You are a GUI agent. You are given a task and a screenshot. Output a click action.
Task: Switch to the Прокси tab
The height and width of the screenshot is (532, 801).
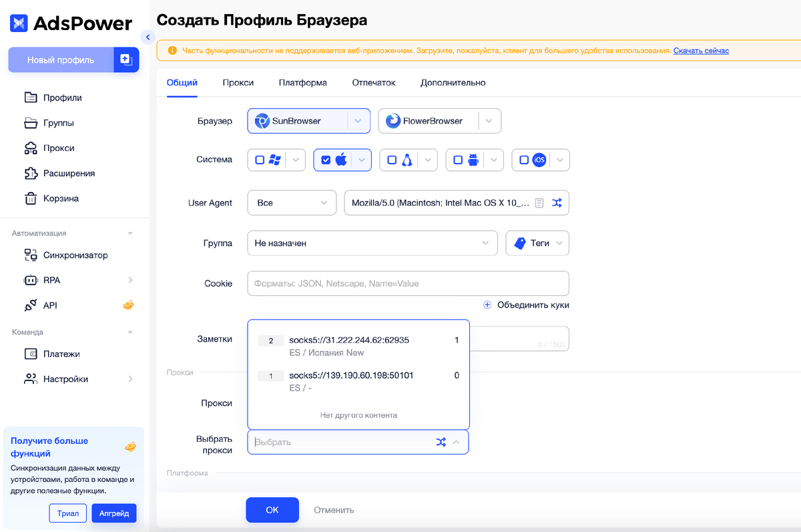click(x=238, y=83)
